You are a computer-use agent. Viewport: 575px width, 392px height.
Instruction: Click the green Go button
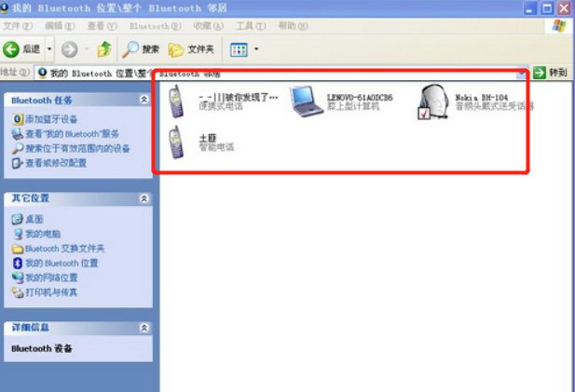click(x=550, y=73)
